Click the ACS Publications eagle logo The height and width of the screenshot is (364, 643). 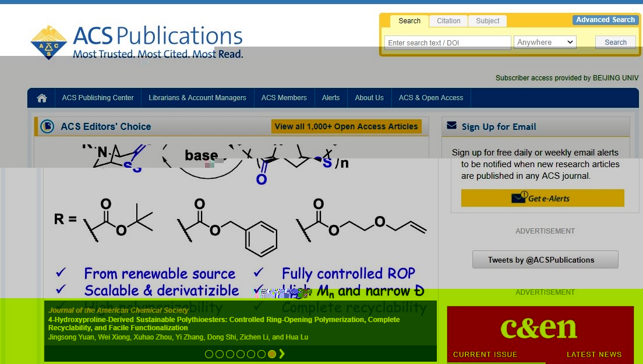49,42
